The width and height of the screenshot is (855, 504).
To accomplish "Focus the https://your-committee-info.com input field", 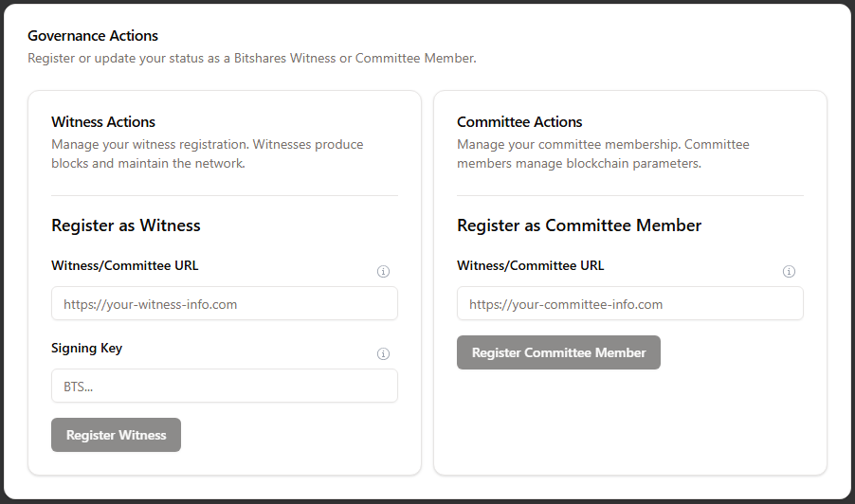I will (630, 303).
